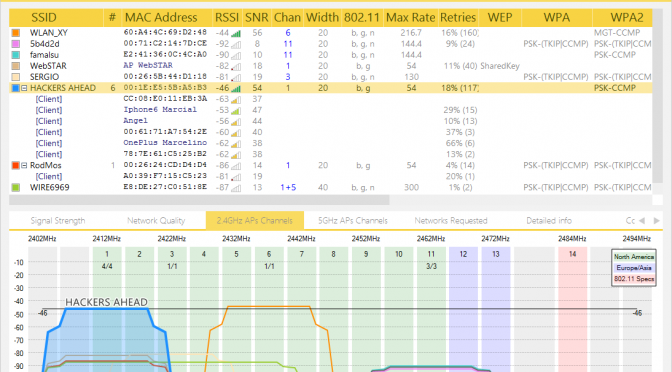Screen dimensions: 672x372
Task: Click the signal strength icon for HACKERS AHEAD
Action: click(236, 88)
